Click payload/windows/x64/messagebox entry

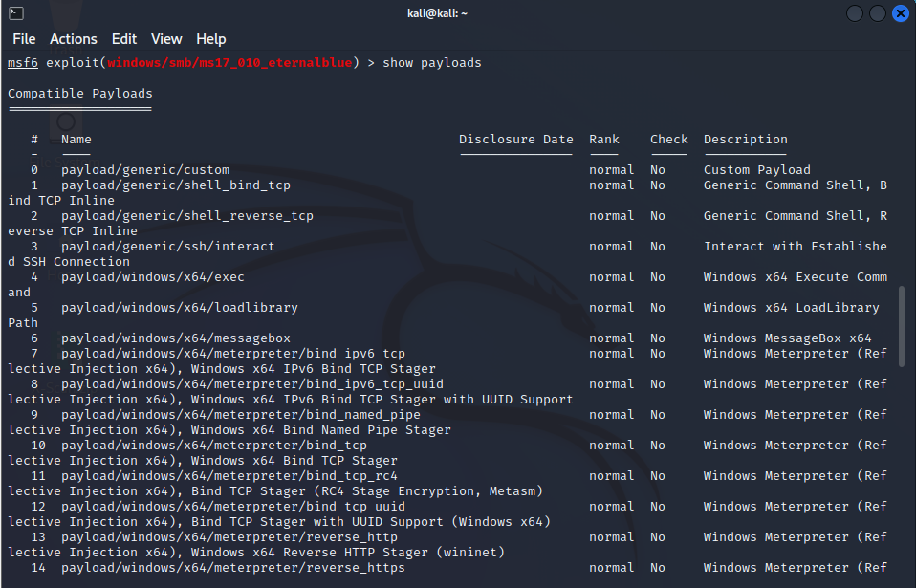176,338
